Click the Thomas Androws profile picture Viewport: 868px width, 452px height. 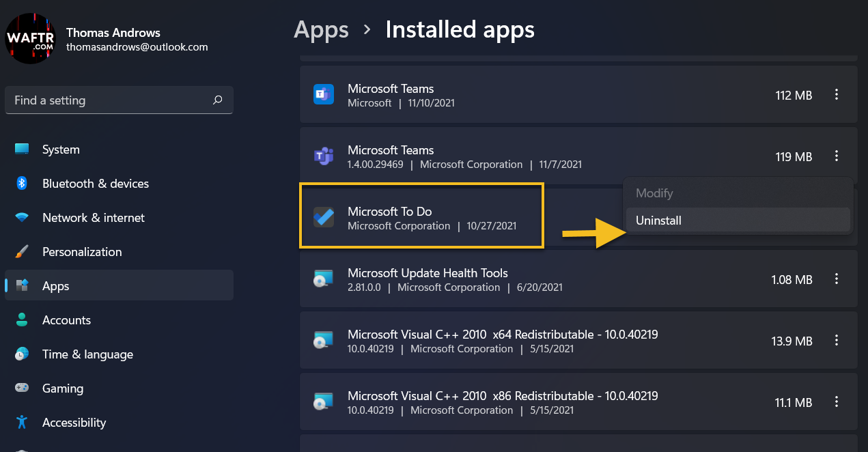point(31,38)
